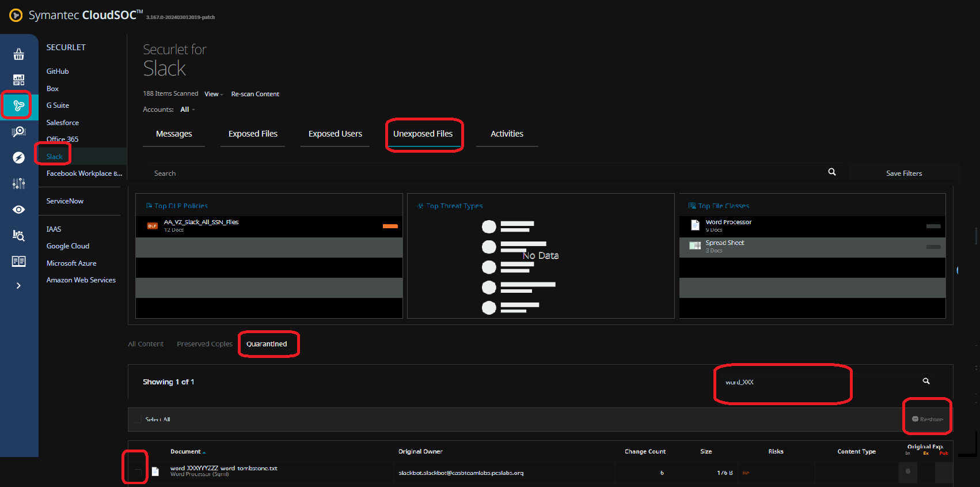Click the Dashboard icon in left navigation

pyautogui.click(x=18, y=80)
